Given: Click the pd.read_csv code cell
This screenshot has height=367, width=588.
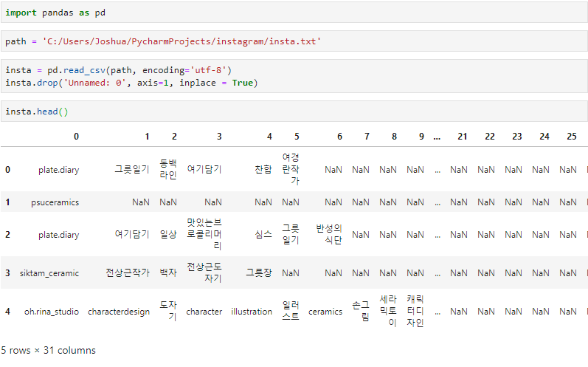Looking at the screenshot, I should click(294, 76).
